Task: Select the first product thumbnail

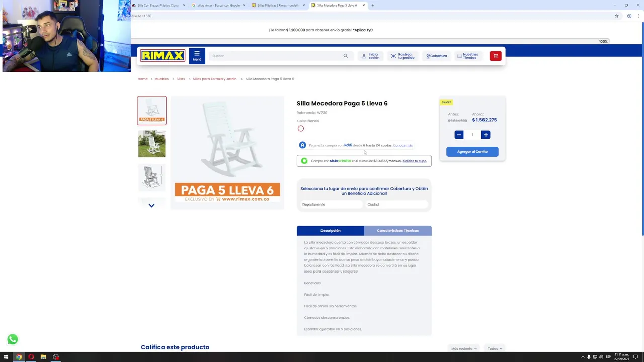Action: pyautogui.click(x=151, y=110)
